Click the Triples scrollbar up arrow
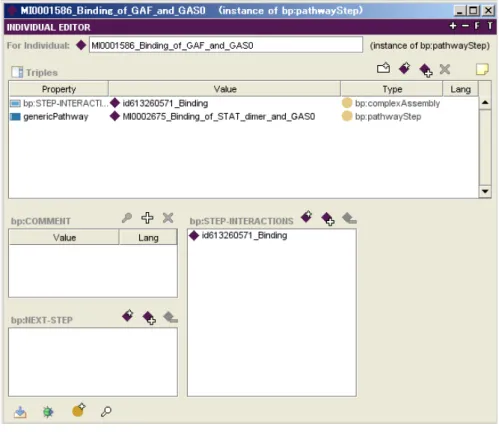The image size is (499, 433). [x=485, y=103]
